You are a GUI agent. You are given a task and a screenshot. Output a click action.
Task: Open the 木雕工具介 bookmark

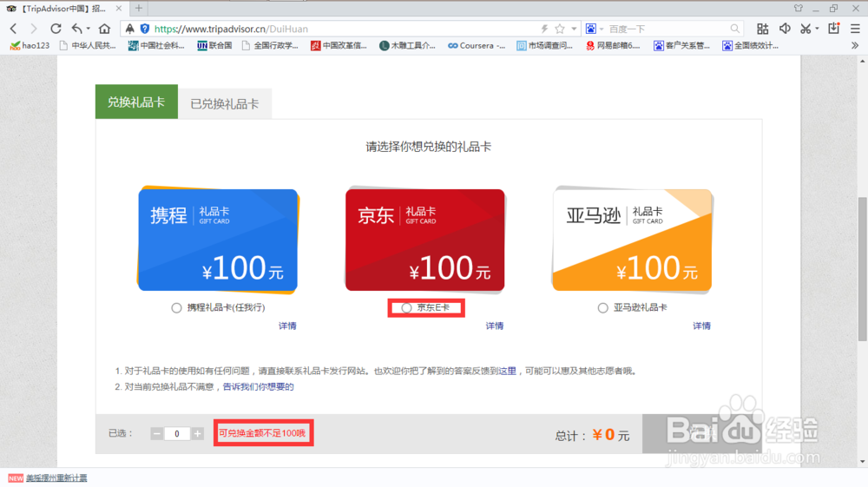tap(407, 45)
